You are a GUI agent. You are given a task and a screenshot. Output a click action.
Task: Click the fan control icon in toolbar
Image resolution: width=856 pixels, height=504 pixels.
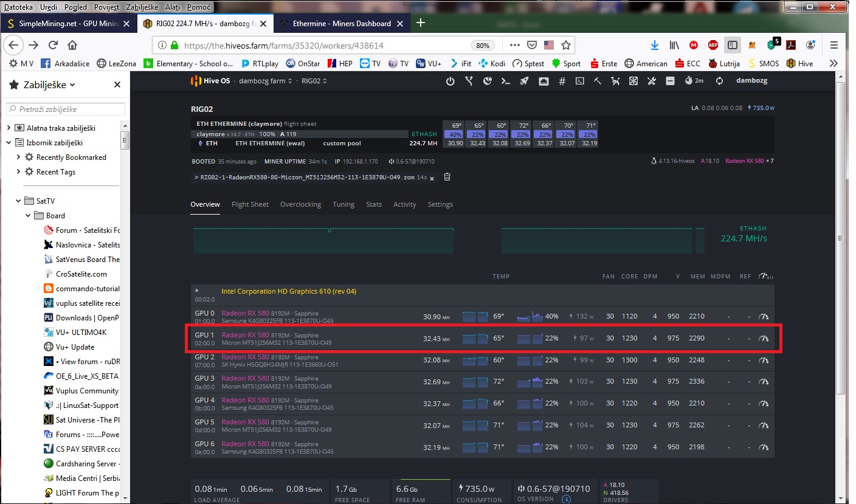coord(633,81)
